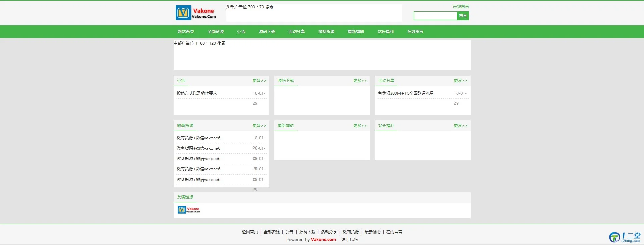Click the Vakone logo in the header
644x245 pixels.
(196, 13)
